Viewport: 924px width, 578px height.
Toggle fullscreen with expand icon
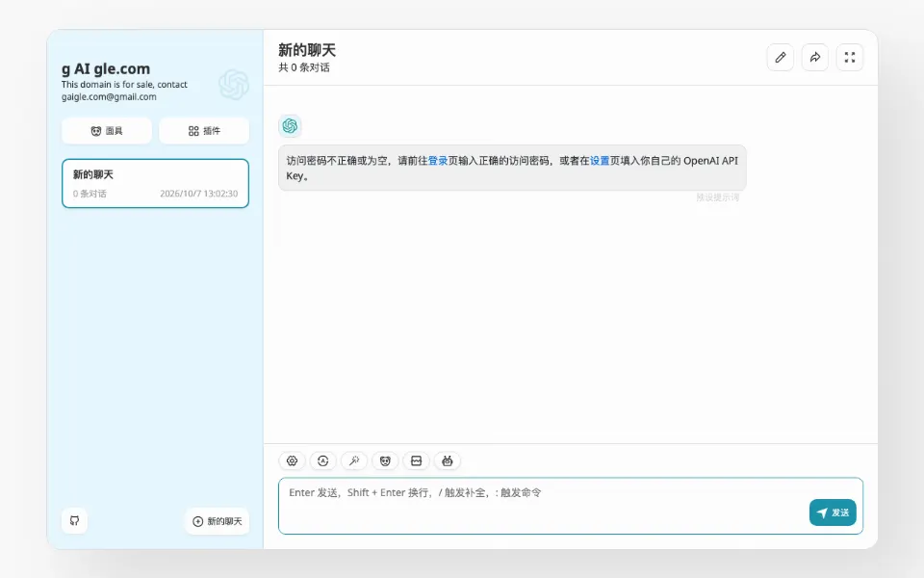850,57
